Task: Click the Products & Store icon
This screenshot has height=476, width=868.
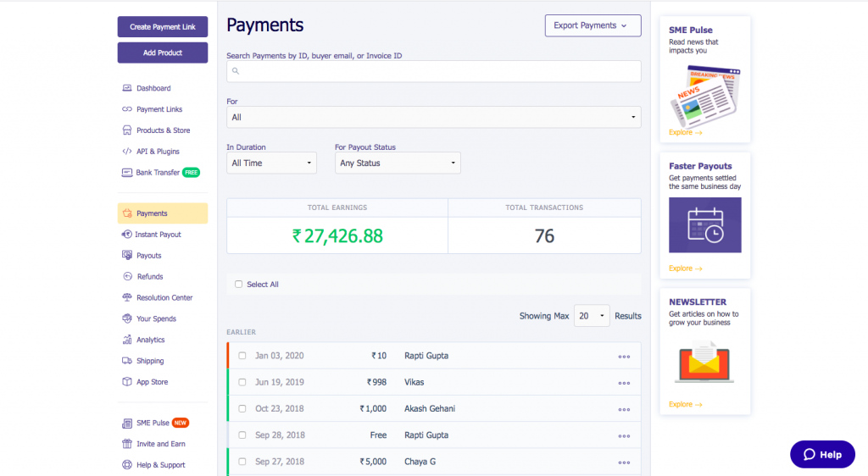Action: pos(127,130)
